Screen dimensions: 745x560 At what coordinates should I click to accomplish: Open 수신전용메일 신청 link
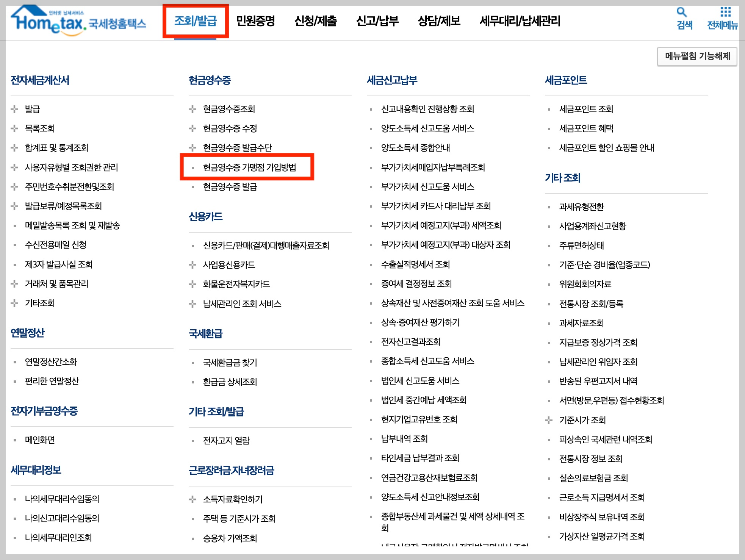[x=56, y=245]
